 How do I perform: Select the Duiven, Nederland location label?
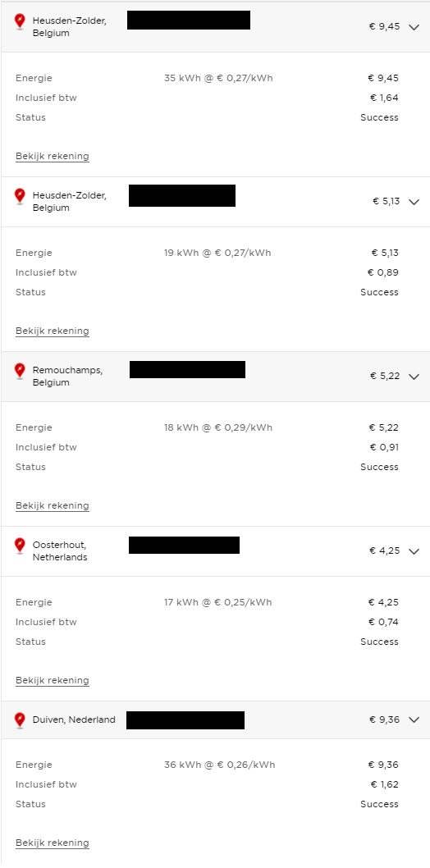pyautogui.click(x=74, y=720)
